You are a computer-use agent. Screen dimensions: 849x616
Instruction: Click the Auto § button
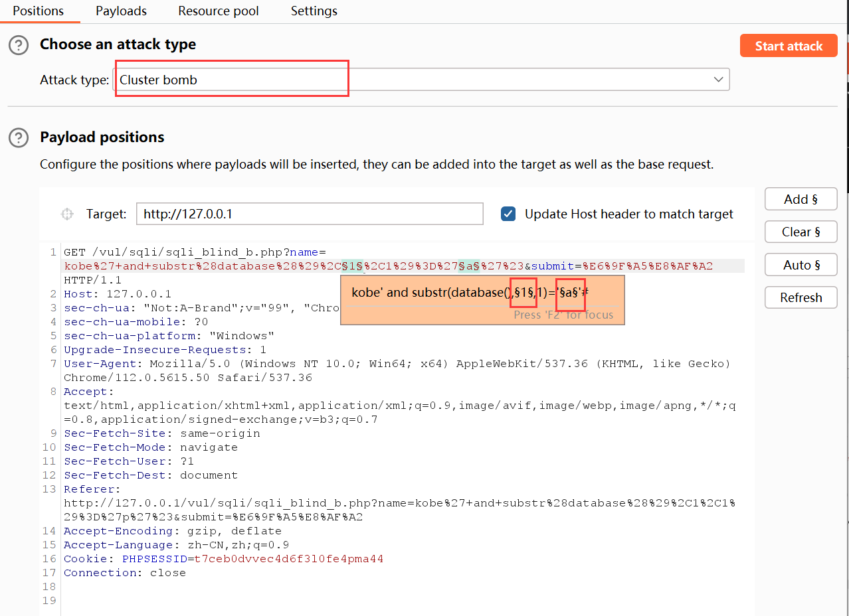[801, 265]
